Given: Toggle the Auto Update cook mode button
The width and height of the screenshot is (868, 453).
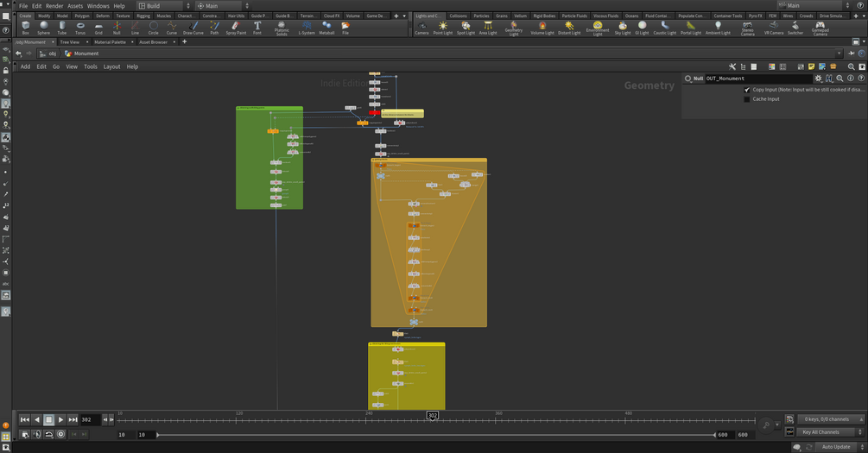Looking at the screenshot, I should pos(836,447).
